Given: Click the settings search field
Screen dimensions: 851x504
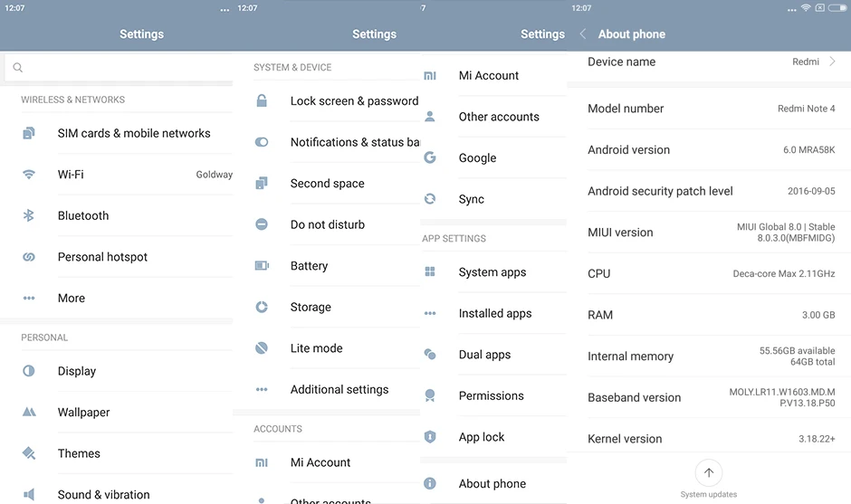Looking at the screenshot, I should pyautogui.click(x=120, y=67).
